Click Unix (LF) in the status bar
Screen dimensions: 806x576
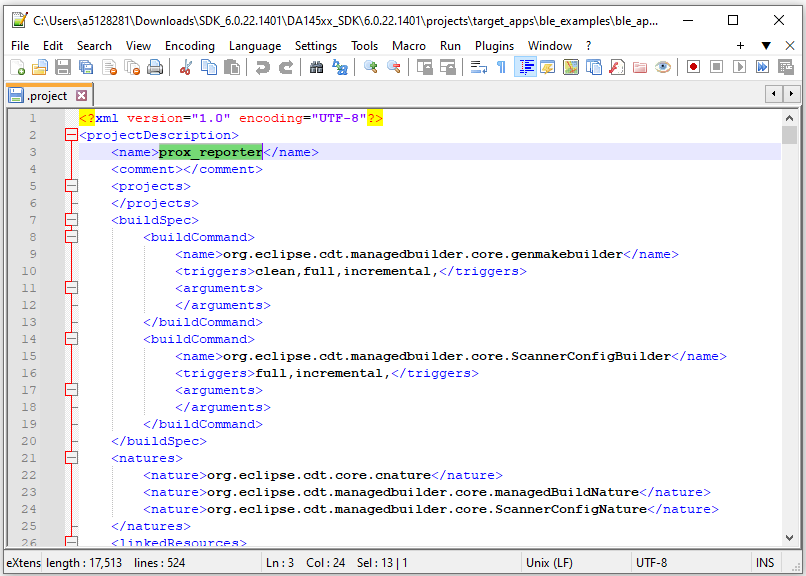549,563
